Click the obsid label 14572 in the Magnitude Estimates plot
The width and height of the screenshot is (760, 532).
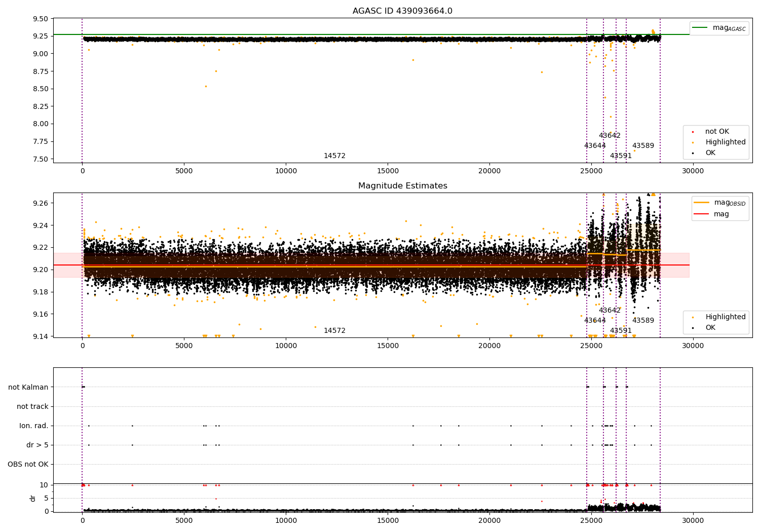334,331
